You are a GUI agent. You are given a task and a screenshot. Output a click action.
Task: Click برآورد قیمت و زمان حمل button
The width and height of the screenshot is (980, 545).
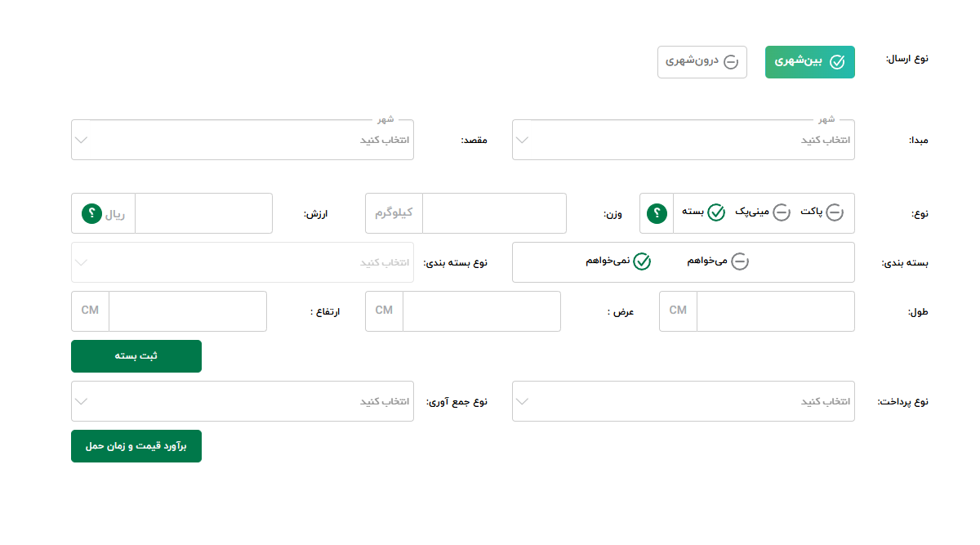(x=136, y=446)
